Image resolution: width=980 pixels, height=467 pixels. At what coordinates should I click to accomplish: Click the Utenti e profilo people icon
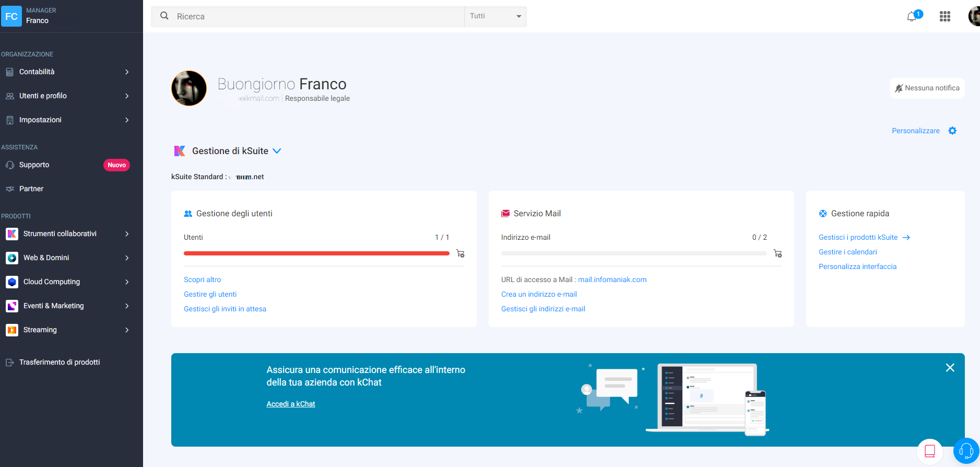[x=10, y=96]
